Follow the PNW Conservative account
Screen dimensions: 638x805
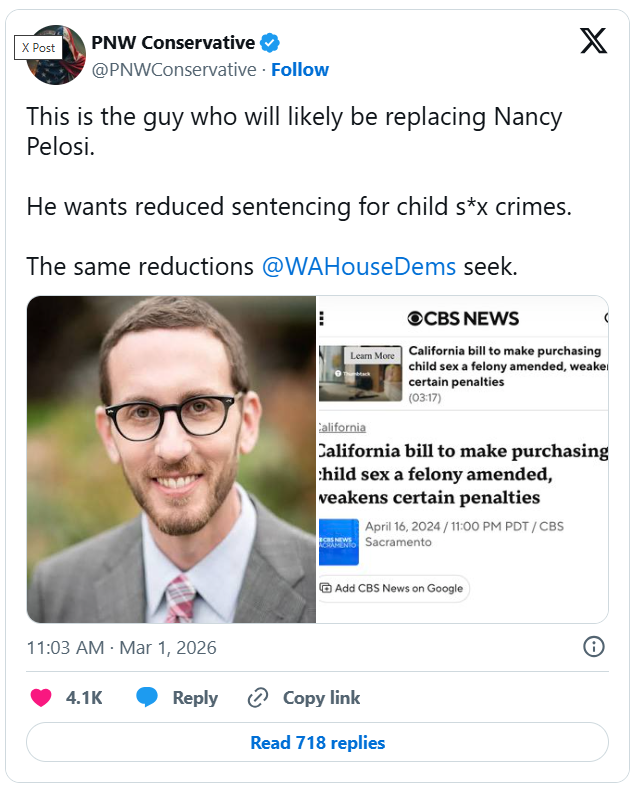point(300,69)
